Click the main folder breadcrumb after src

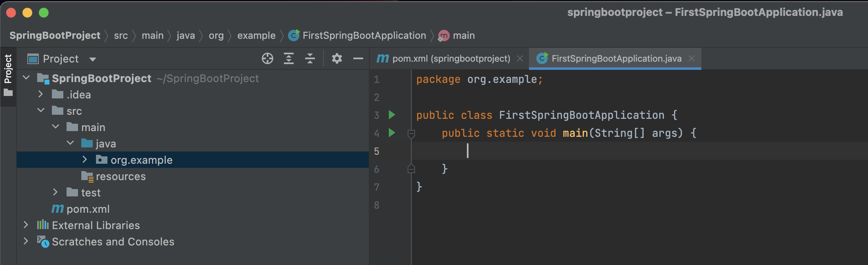[152, 36]
